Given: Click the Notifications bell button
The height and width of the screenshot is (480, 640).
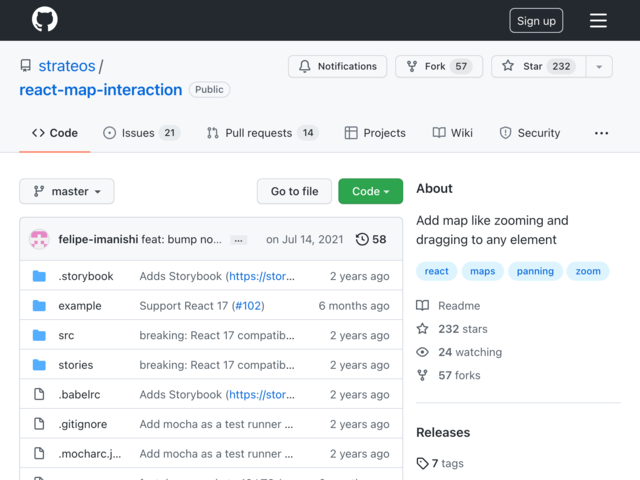Looking at the screenshot, I should pos(337,66).
